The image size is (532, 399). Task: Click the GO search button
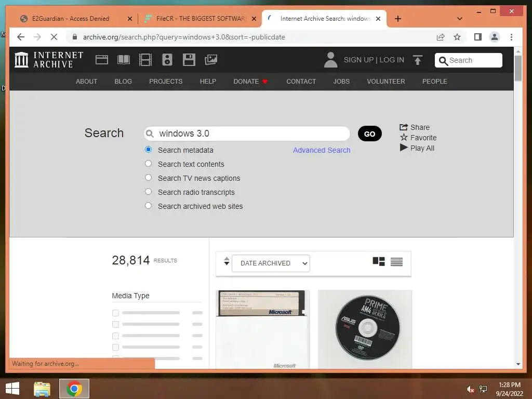370,134
